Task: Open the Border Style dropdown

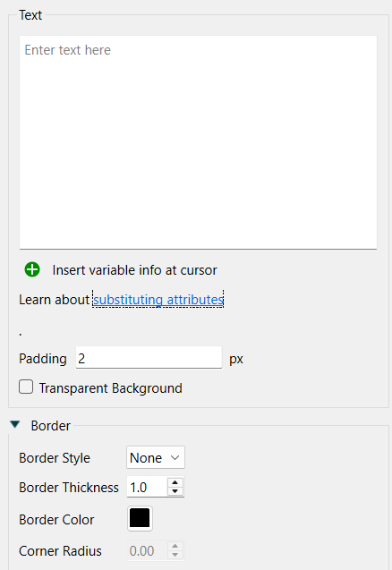Action: pyautogui.click(x=156, y=457)
